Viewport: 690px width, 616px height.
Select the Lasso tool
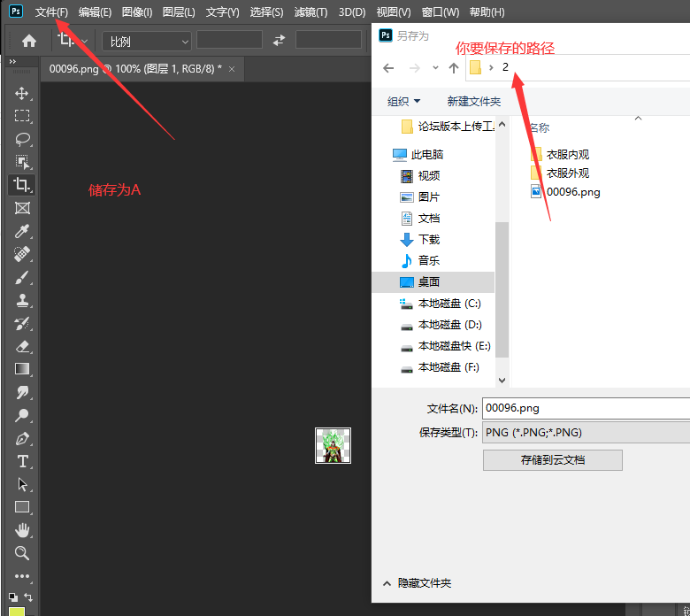(x=22, y=139)
